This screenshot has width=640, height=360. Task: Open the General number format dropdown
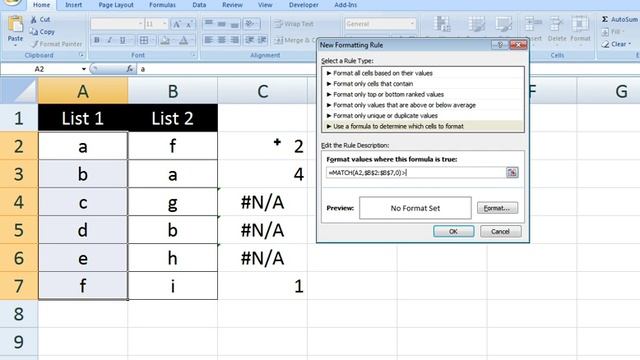411,24
